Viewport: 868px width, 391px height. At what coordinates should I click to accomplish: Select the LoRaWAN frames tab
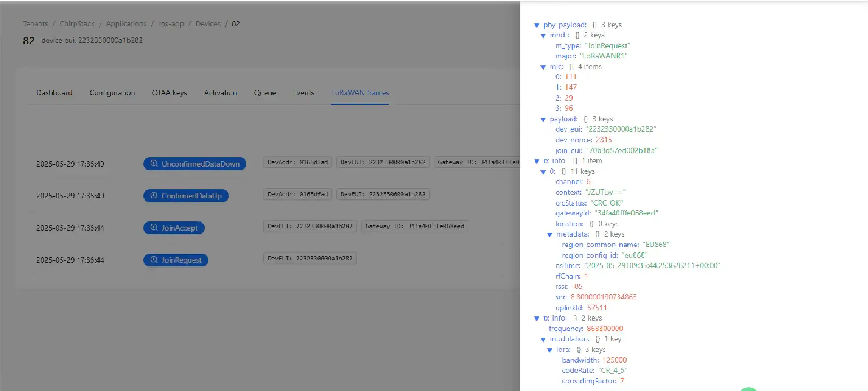360,92
